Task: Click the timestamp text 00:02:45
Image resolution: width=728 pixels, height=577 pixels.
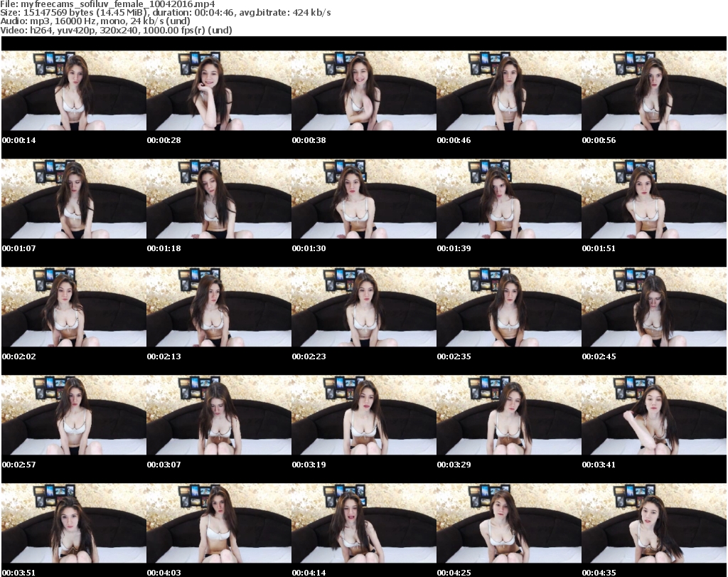Action: (599, 356)
